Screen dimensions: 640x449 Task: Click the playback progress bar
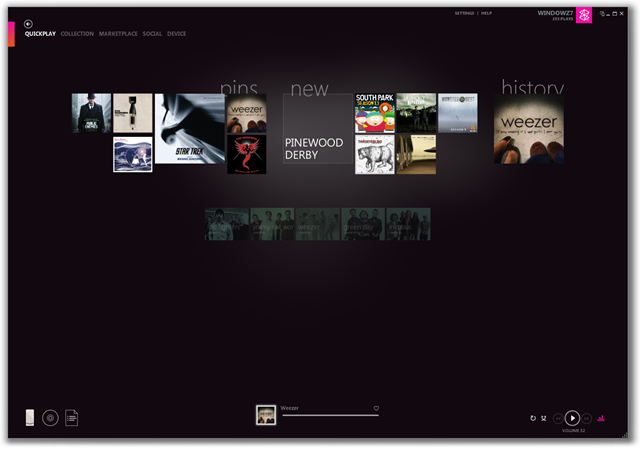tap(330, 416)
